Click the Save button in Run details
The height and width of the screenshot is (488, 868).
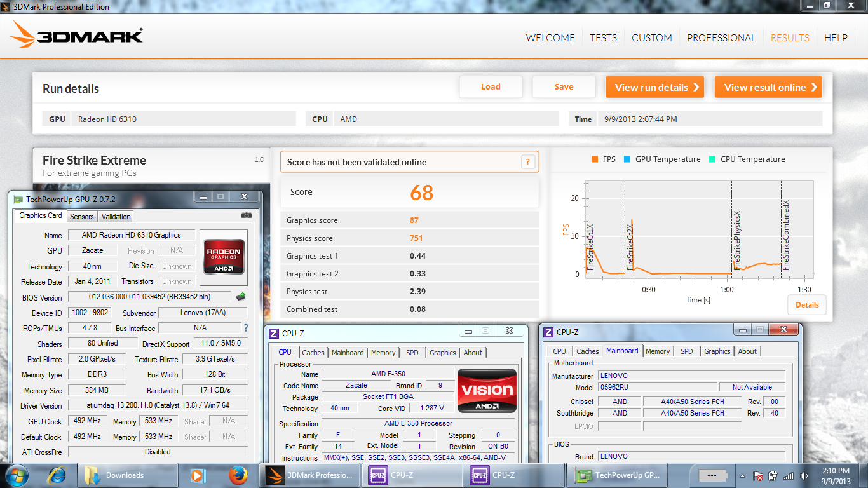click(564, 87)
